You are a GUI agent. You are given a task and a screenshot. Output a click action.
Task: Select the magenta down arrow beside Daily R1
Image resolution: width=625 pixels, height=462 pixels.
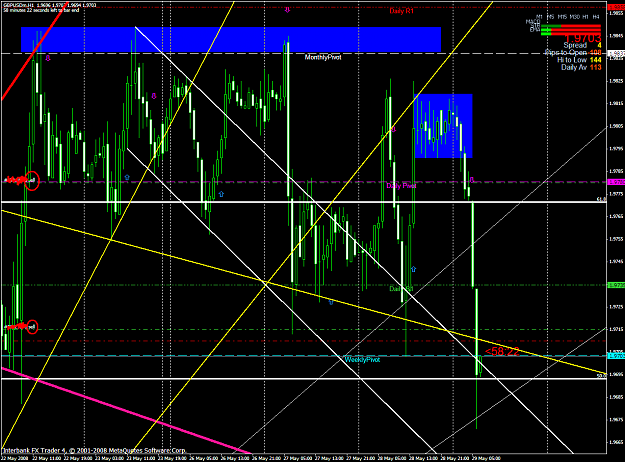click(287, 10)
